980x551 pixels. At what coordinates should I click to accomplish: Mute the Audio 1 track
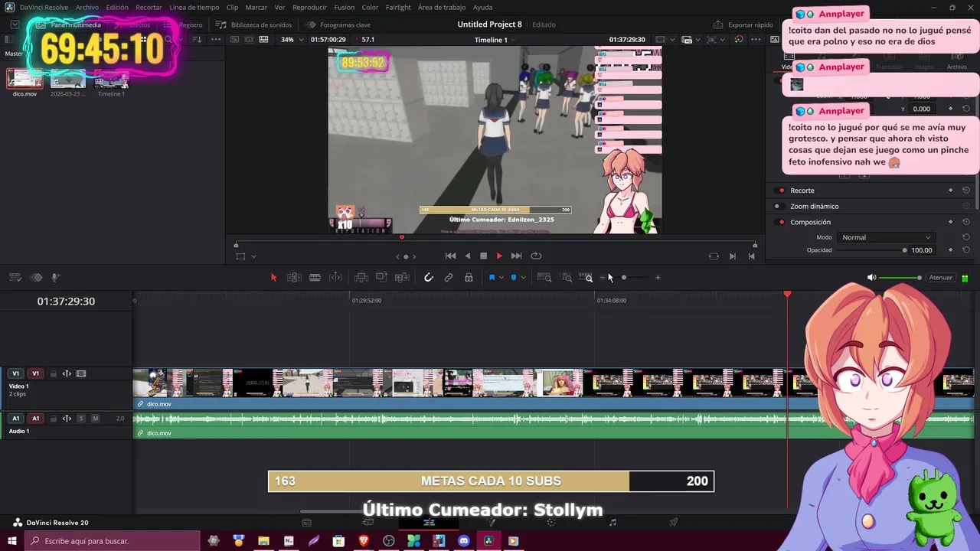pos(96,419)
